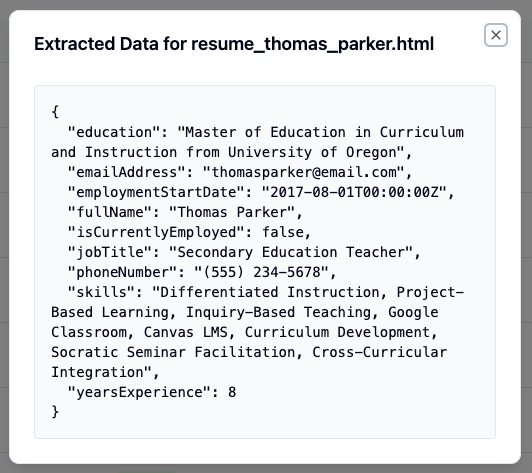The width and height of the screenshot is (532, 473).
Task: Close the Extracted Data dialog
Action: pyautogui.click(x=496, y=35)
